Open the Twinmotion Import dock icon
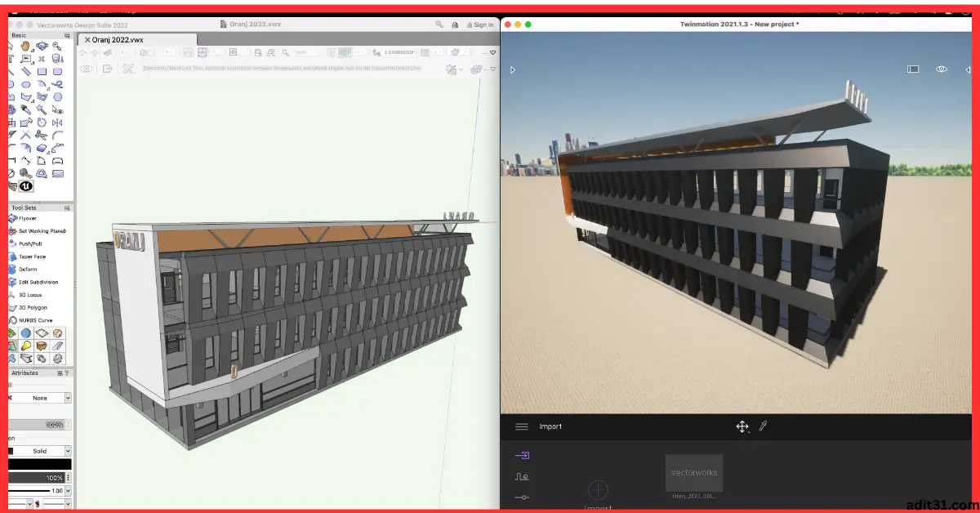 (x=523, y=455)
